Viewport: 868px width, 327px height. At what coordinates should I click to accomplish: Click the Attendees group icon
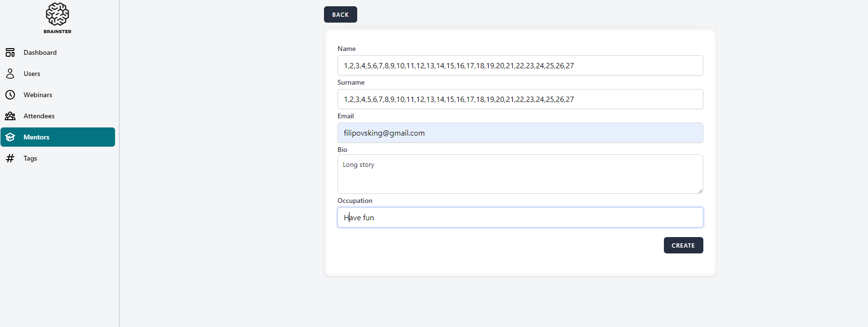(x=10, y=116)
